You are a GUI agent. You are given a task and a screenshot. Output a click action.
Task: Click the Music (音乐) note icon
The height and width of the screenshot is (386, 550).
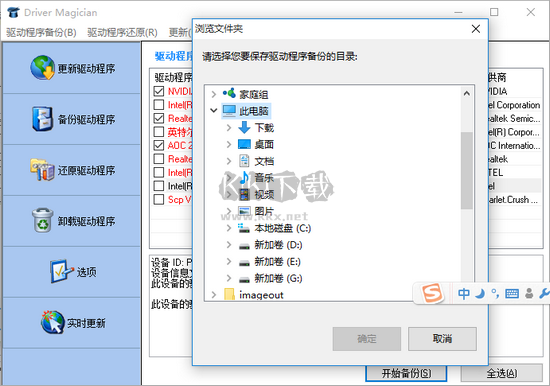[244, 178]
